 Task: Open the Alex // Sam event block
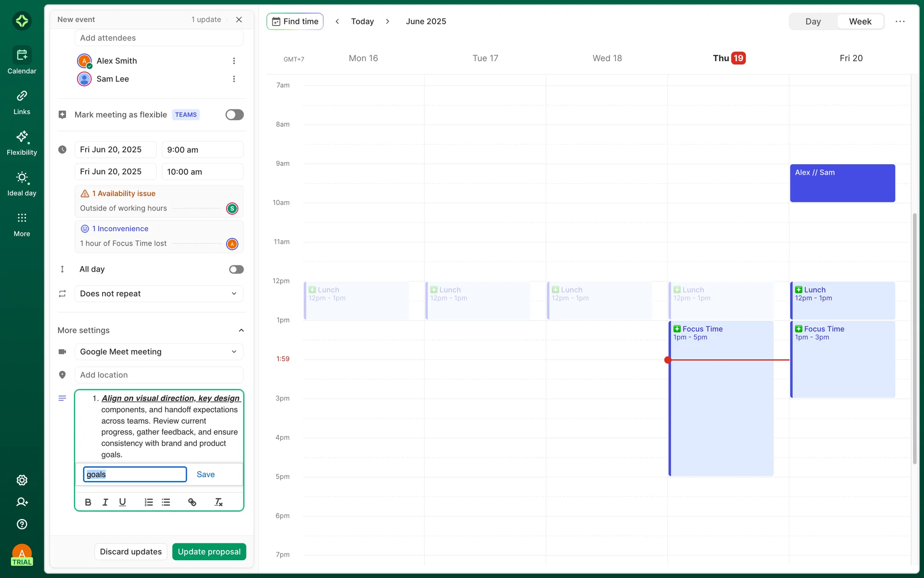coord(842,183)
